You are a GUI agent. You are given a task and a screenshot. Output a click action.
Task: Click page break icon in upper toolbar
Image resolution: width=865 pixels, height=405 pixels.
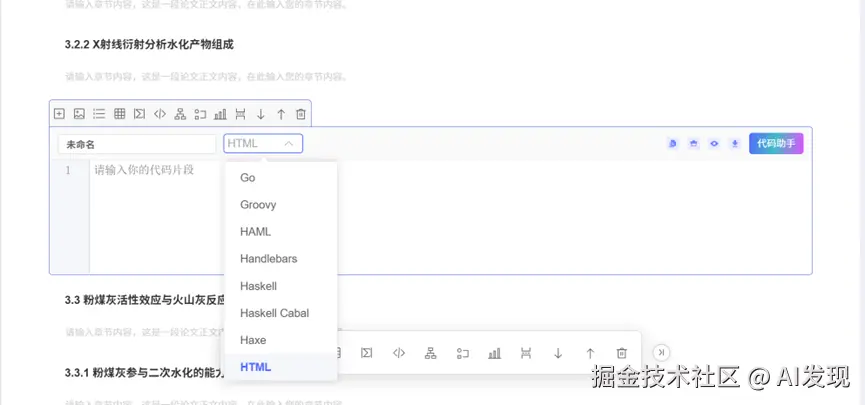click(x=241, y=114)
